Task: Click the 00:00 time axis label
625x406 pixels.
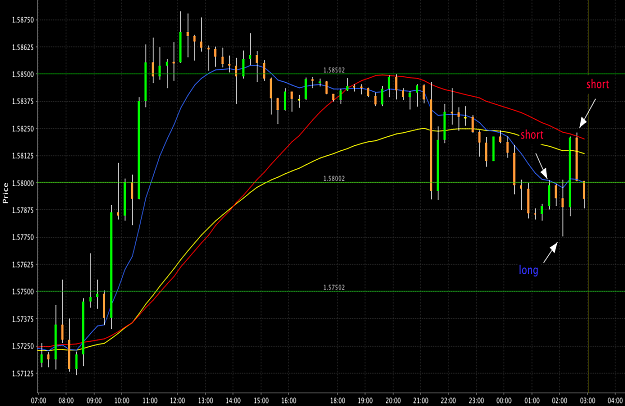Action: coord(504,400)
